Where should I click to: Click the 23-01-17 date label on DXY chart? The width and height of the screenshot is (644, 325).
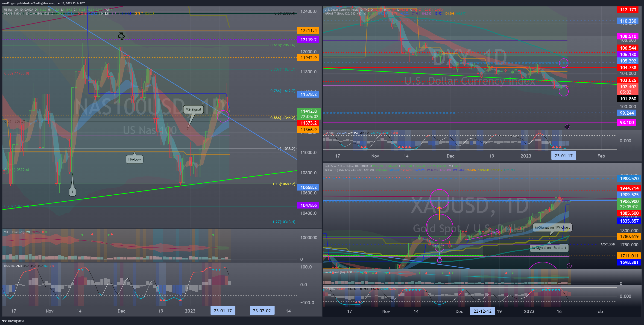(x=563, y=156)
